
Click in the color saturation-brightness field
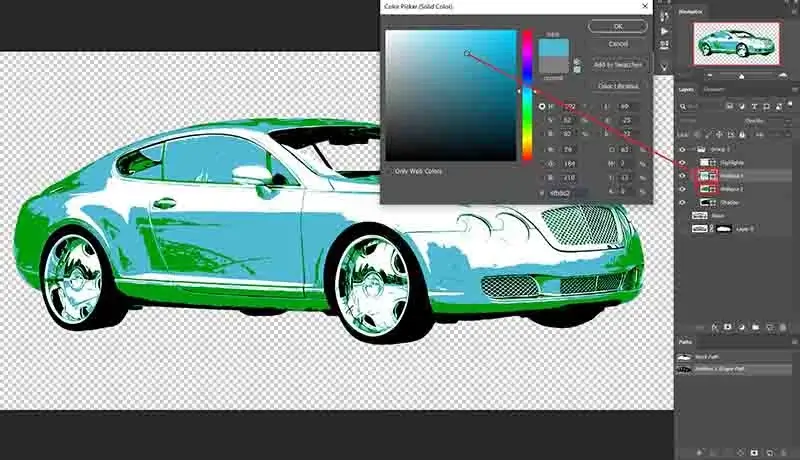[x=451, y=95]
